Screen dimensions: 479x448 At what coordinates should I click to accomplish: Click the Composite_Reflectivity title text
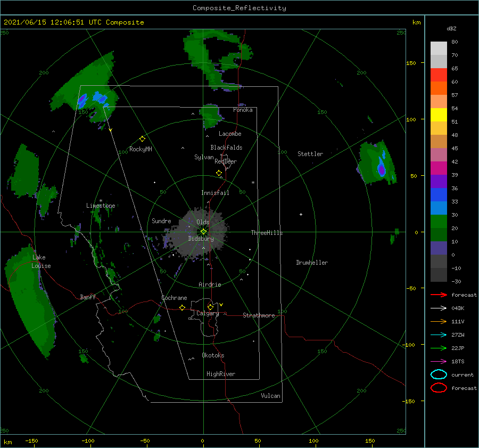click(240, 8)
